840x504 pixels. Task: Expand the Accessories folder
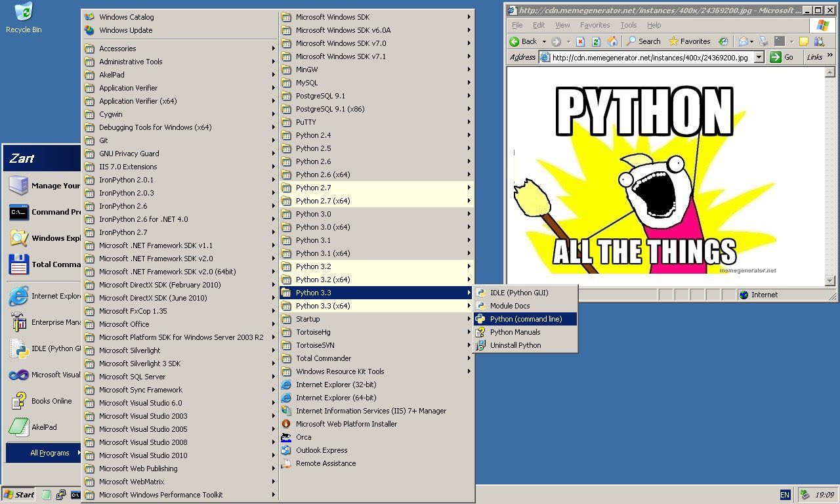(x=180, y=49)
